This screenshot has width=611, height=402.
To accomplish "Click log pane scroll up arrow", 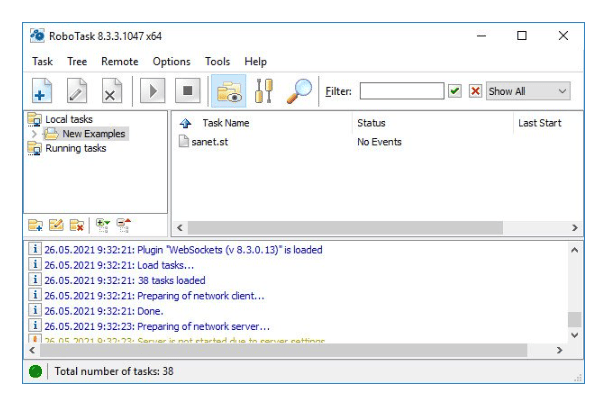I will 574,250.
